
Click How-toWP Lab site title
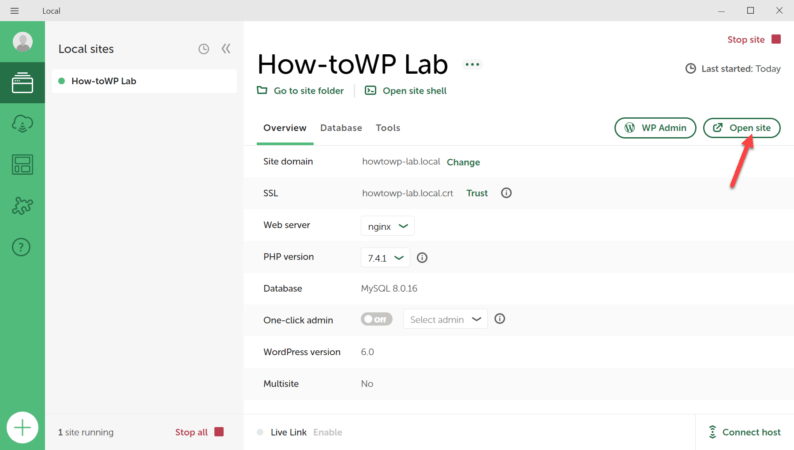pyautogui.click(x=352, y=64)
